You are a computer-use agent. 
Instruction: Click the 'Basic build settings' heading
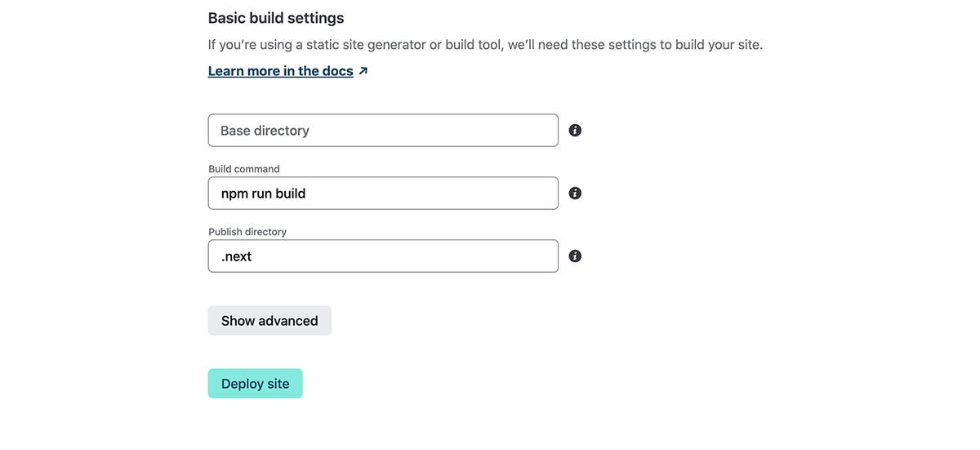pos(276,18)
